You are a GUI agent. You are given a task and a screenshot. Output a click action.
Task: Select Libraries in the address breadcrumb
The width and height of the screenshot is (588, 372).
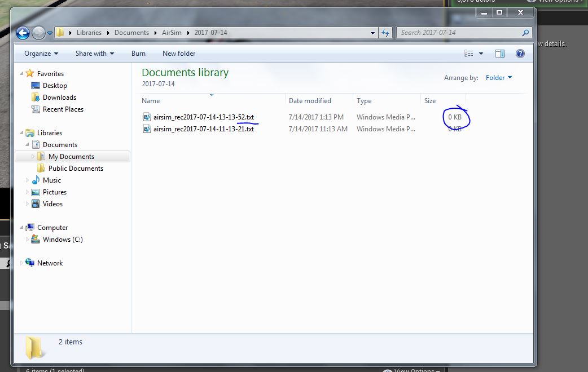click(89, 33)
